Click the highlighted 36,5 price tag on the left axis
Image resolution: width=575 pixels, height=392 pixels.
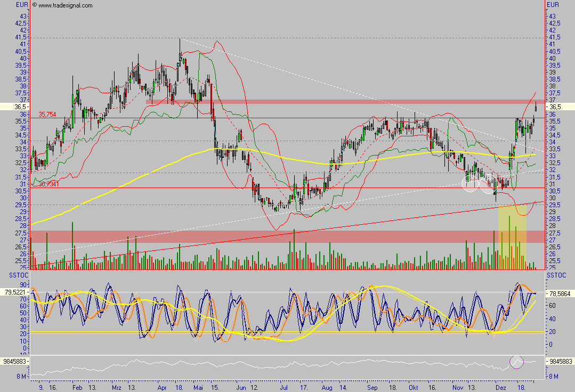coord(20,107)
